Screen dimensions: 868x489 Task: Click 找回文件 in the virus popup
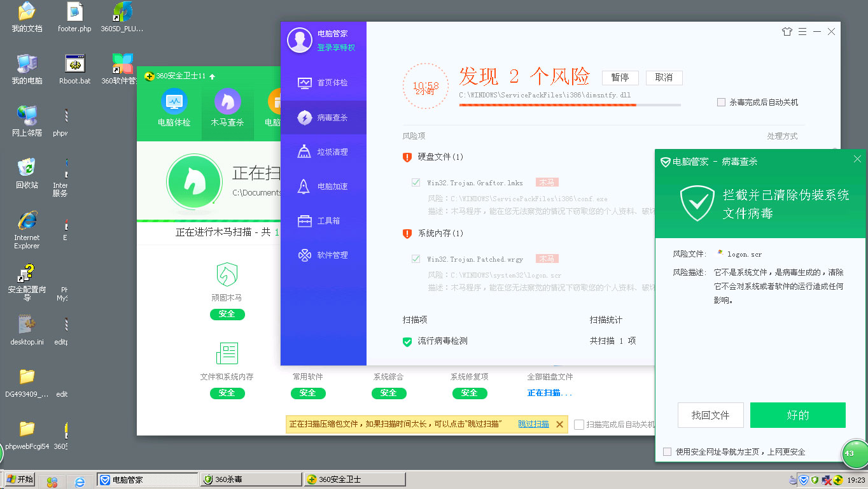711,415
